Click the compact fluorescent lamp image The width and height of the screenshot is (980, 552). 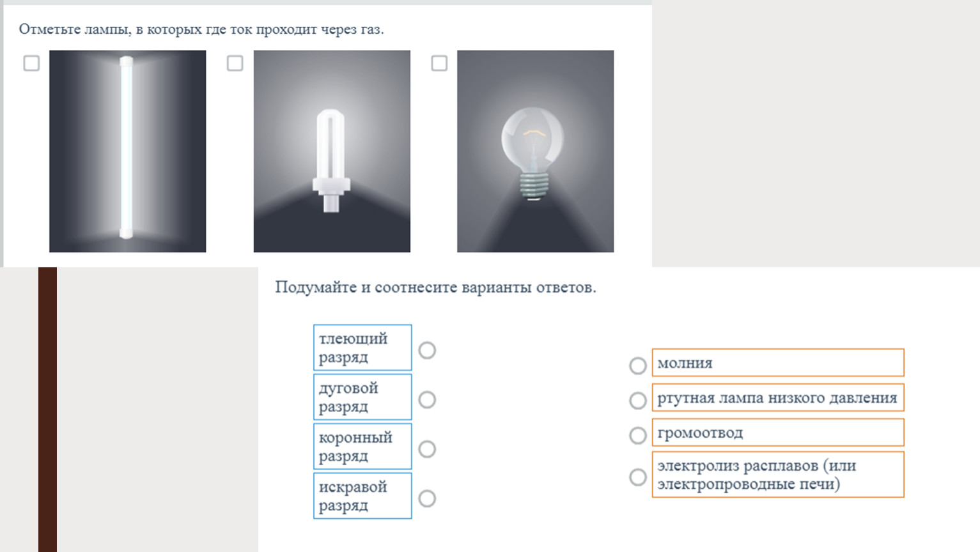click(x=332, y=151)
